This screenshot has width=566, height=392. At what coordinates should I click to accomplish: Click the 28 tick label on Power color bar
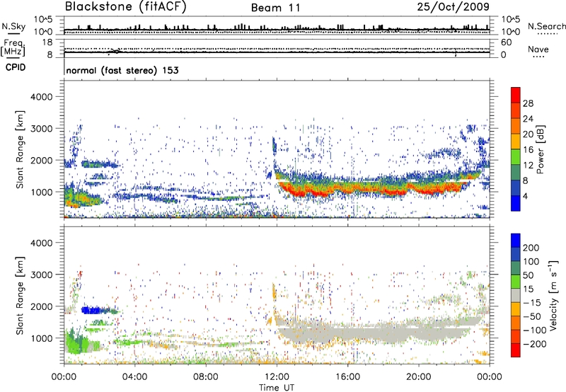click(528, 103)
